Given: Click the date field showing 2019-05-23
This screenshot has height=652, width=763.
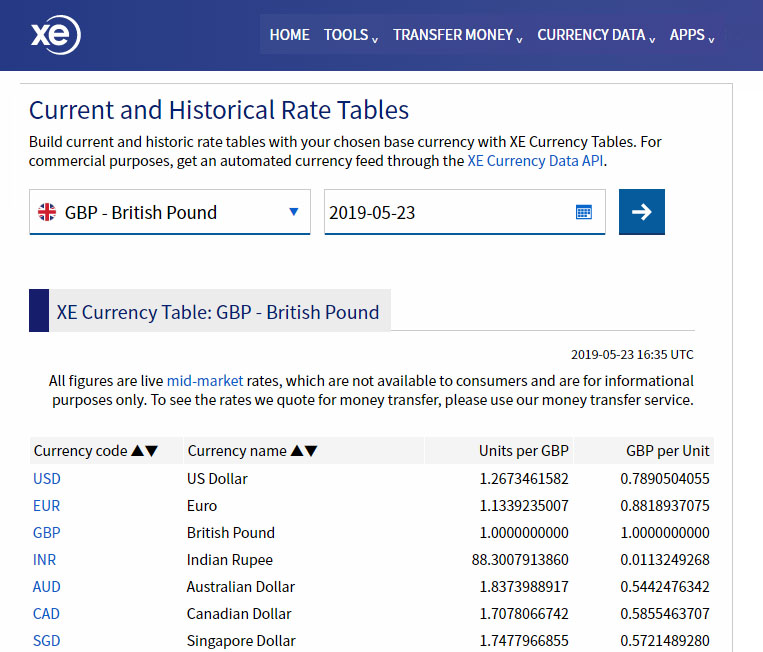Looking at the screenshot, I should click(x=465, y=212).
